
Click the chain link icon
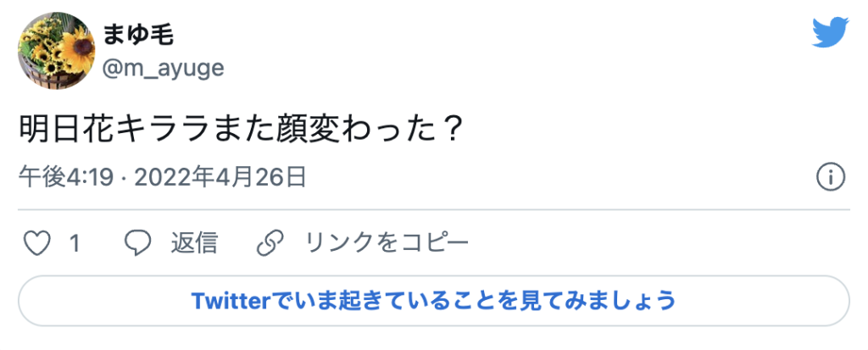[x=270, y=243]
